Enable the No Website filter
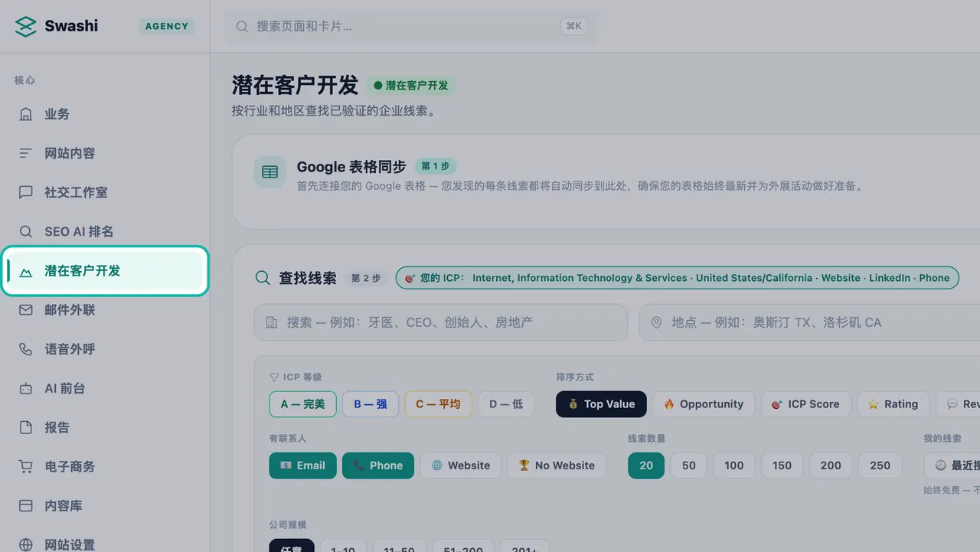This screenshot has height=552, width=980. point(557,465)
